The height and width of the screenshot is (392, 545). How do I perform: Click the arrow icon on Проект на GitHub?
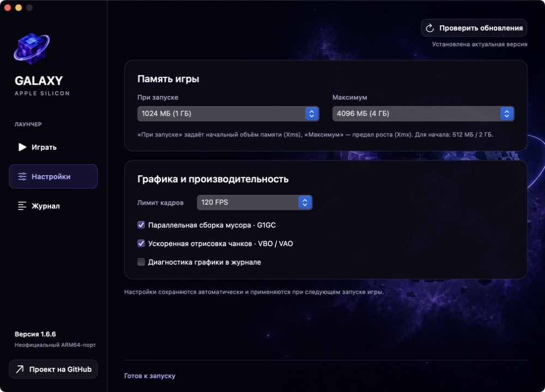(x=20, y=369)
